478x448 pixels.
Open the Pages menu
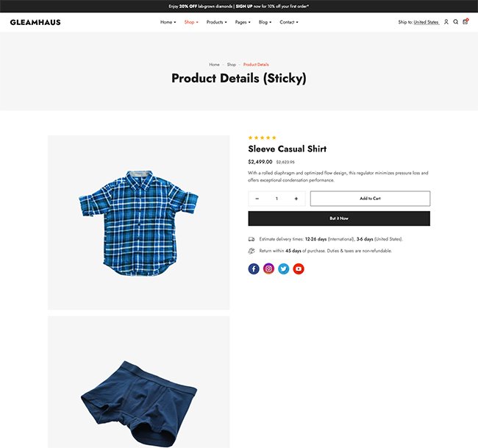pos(243,22)
